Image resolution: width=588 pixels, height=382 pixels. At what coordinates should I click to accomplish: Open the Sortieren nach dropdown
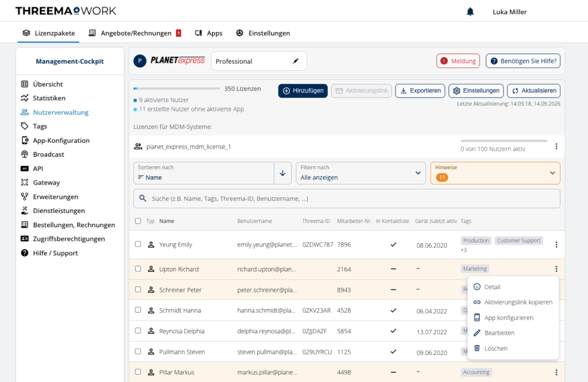pyautogui.click(x=204, y=173)
